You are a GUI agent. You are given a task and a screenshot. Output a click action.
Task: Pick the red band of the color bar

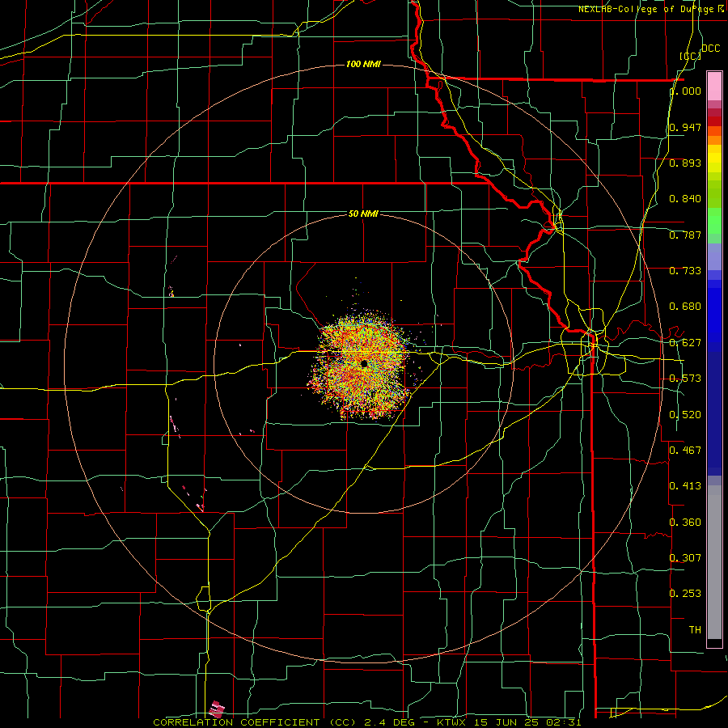(714, 121)
